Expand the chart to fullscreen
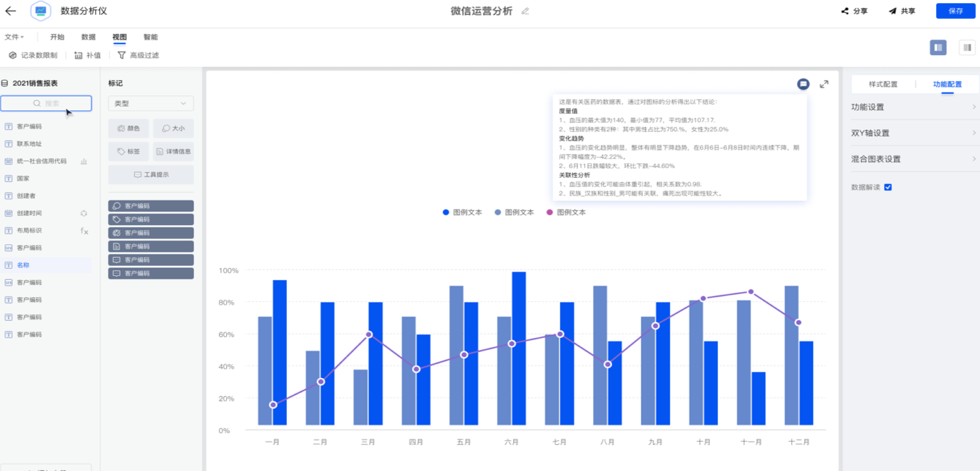Viewport: 980px width, 471px height. [x=824, y=84]
